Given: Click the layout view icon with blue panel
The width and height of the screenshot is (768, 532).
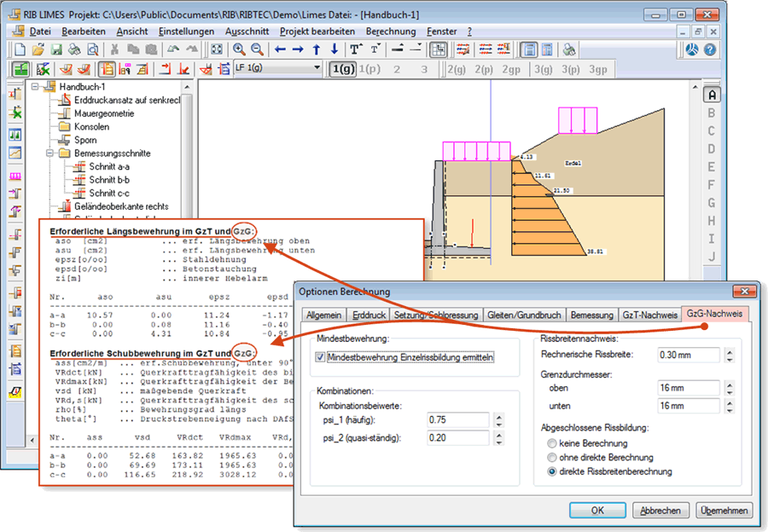Looking at the screenshot, I should click(x=528, y=49).
